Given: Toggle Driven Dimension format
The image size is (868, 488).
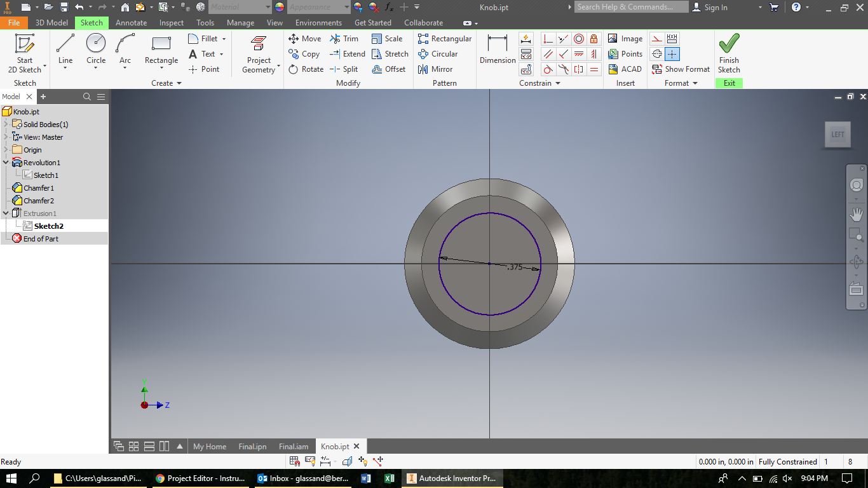Looking at the screenshot, I should pos(672,39).
